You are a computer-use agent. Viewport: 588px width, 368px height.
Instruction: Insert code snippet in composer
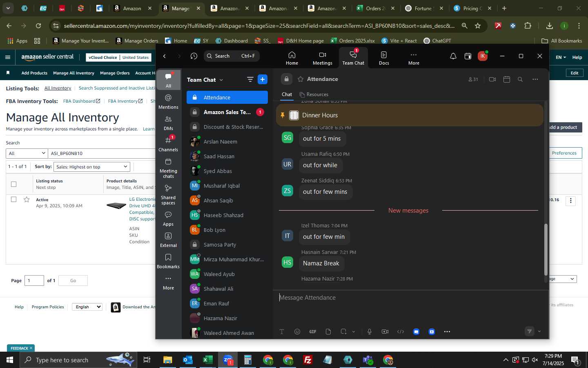pyautogui.click(x=401, y=332)
